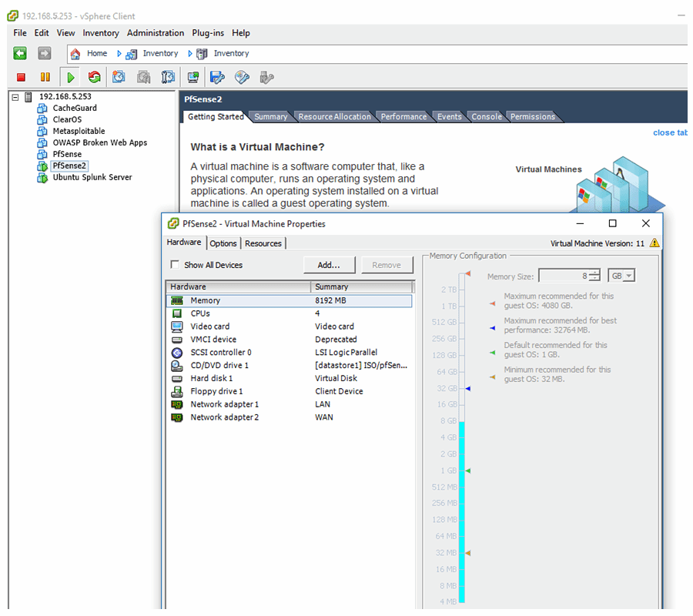The image size is (693, 616).
Task: Click the Remove hardware button
Action: [387, 265]
